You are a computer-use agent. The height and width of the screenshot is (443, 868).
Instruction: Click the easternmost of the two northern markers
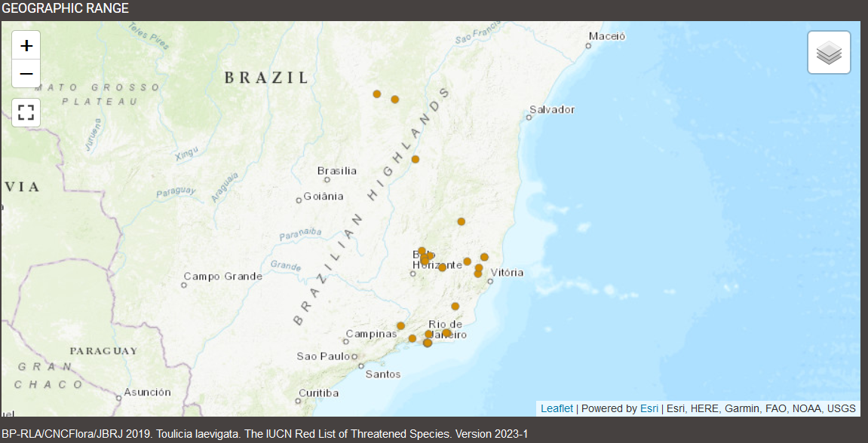tap(394, 99)
